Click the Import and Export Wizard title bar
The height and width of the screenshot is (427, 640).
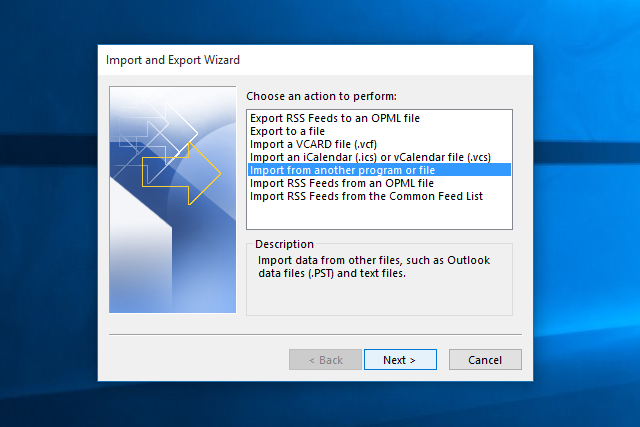(x=315, y=60)
